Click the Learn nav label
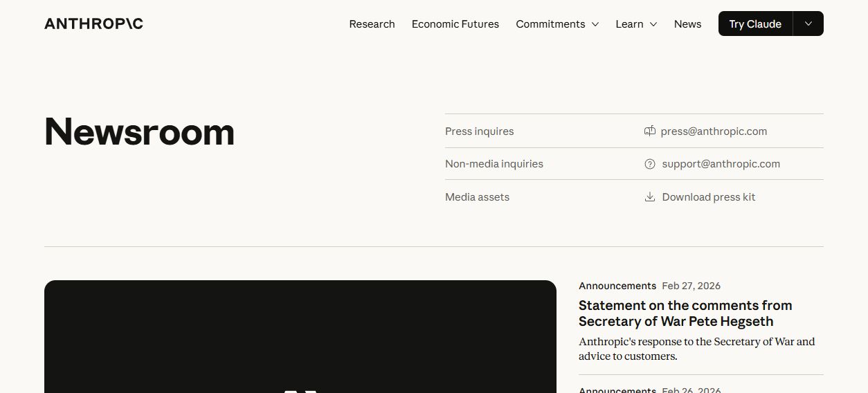Screen dimensions: 868x393 (x=629, y=24)
